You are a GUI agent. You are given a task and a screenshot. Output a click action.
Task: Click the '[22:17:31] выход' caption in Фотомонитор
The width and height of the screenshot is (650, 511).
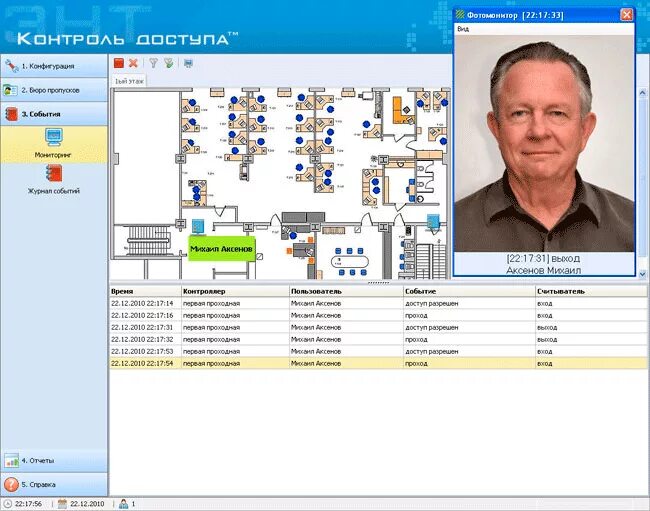pos(543,258)
